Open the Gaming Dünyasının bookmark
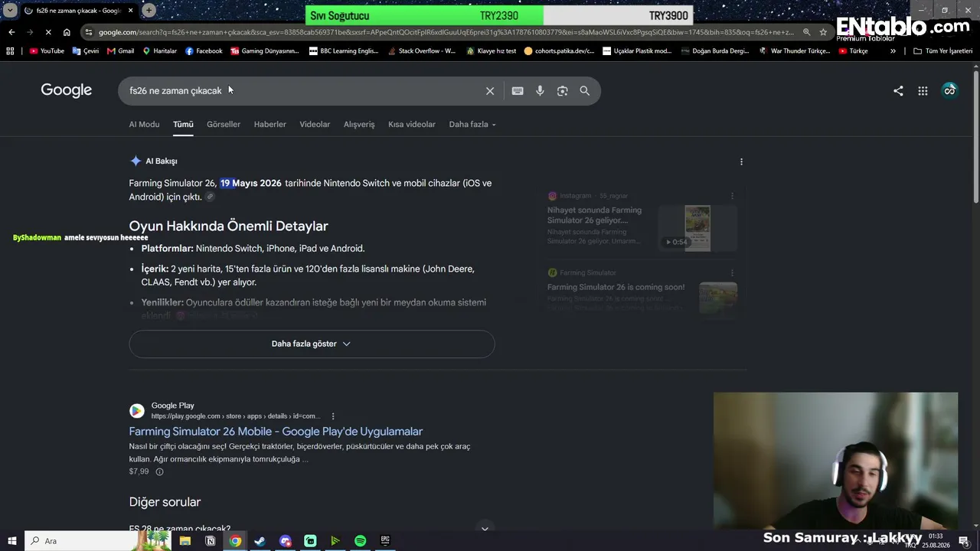This screenshot has width=980, height=551. 265,51
